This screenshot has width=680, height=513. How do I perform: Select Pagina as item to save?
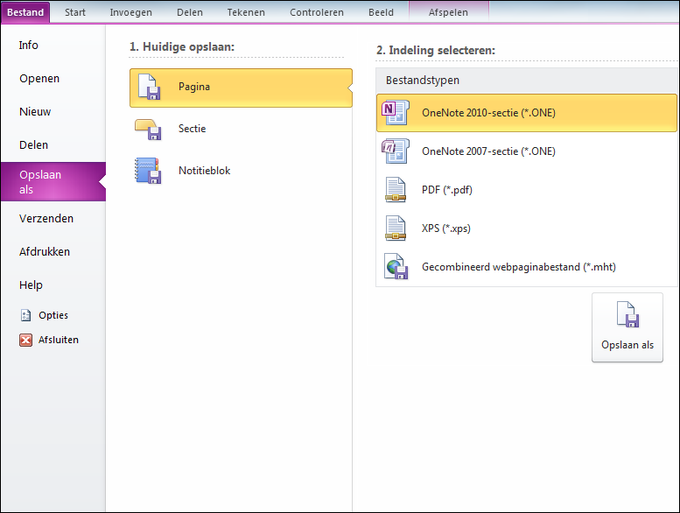(241, 88)
